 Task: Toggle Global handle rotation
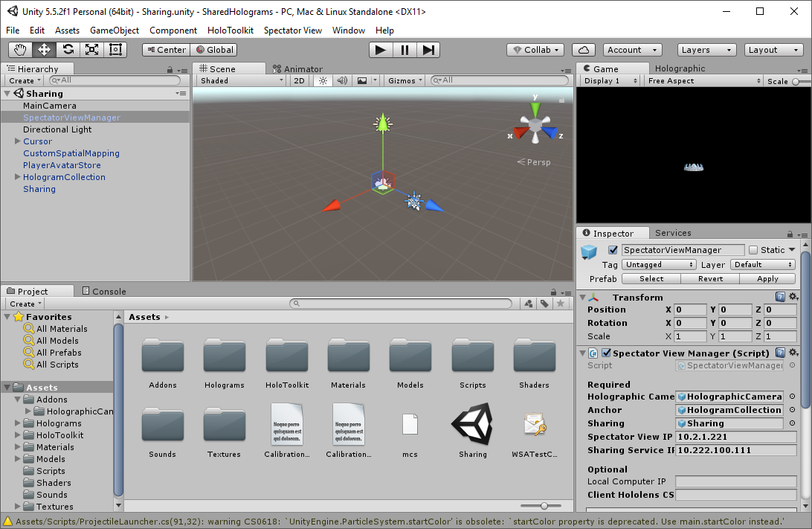pyautogui.click(x=214, y=50)
